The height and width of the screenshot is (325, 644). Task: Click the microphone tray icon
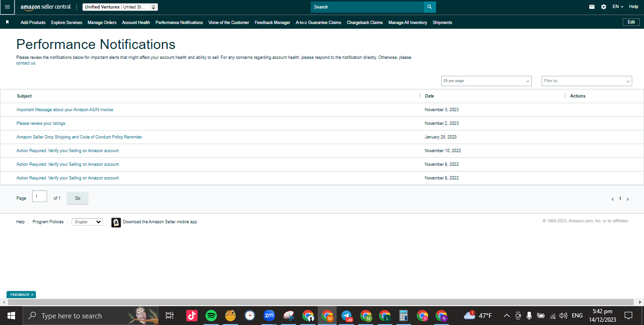click(529, 316)
